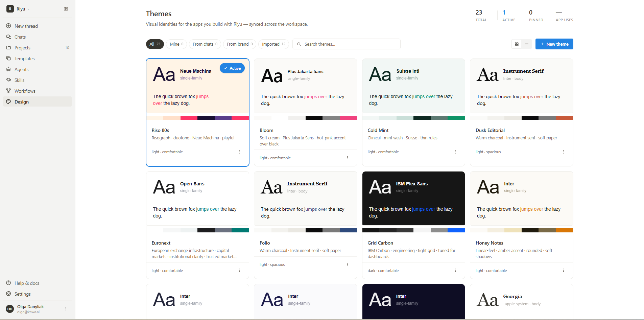Click the Active badge on Riso 80s

click(232, 68)
